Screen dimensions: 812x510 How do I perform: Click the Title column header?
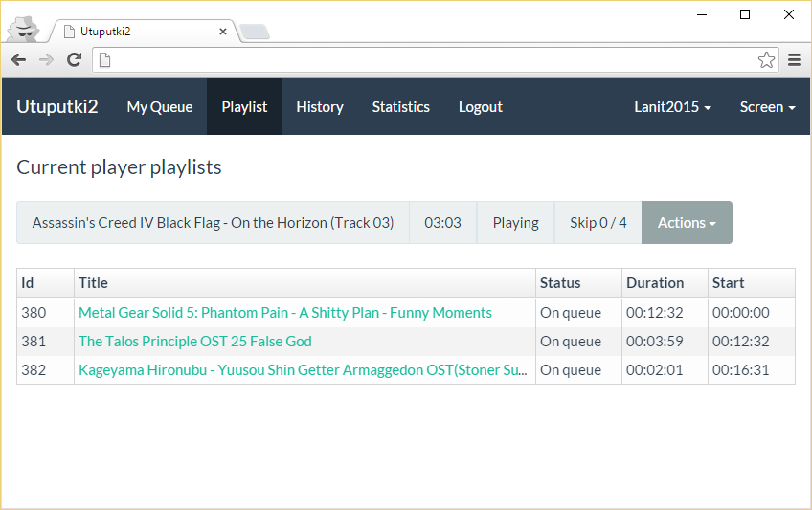point(304,283)
